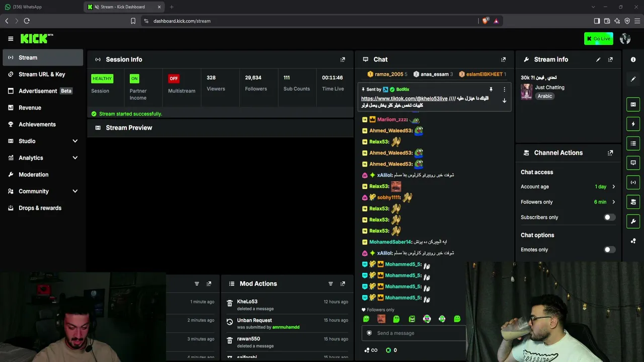Screen dimensions: 644x362
Task: Filter the Mod Actions list
Action: click(331, 284)
